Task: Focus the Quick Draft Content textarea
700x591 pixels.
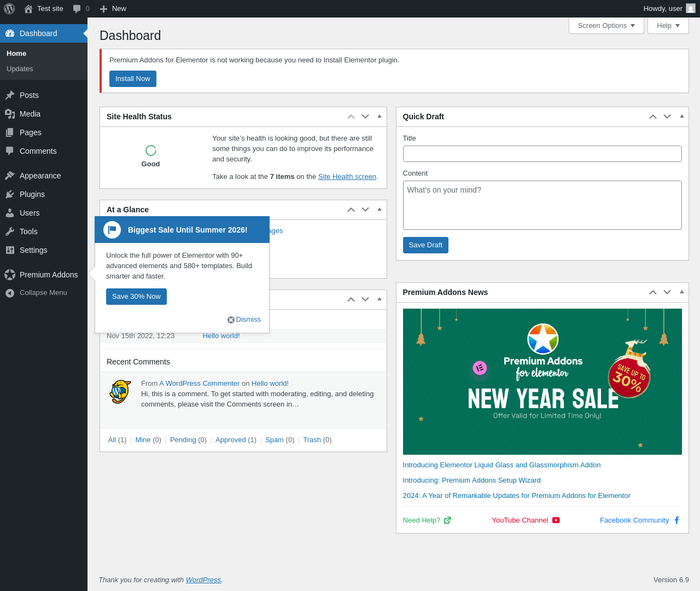Action: (542, 205)
